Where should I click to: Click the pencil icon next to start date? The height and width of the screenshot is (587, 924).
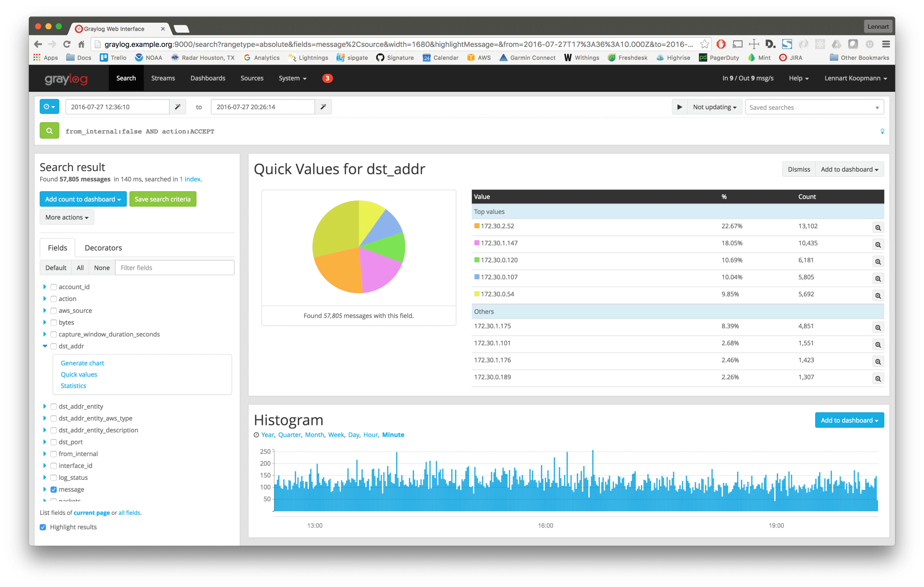pyautogui.click(x=178, y=107)
